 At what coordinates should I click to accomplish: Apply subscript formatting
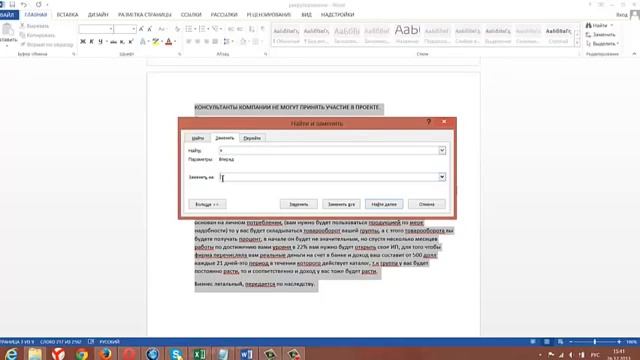[122, 42]
